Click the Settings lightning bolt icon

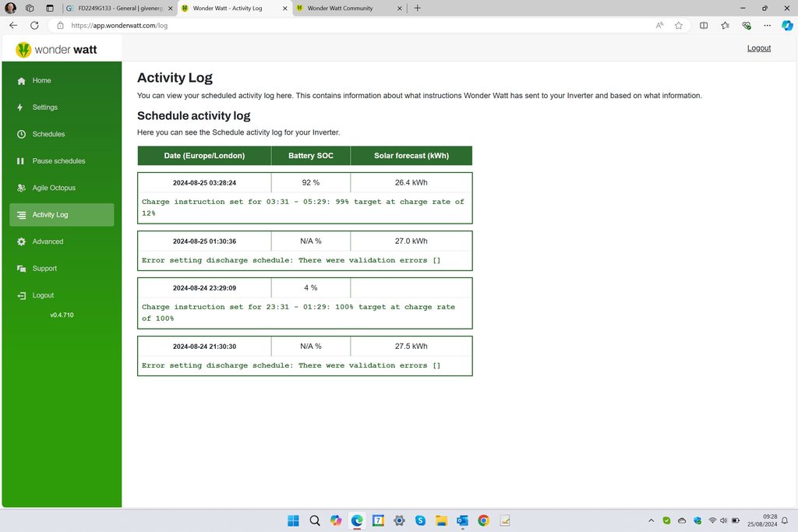(x=20, y=107)
